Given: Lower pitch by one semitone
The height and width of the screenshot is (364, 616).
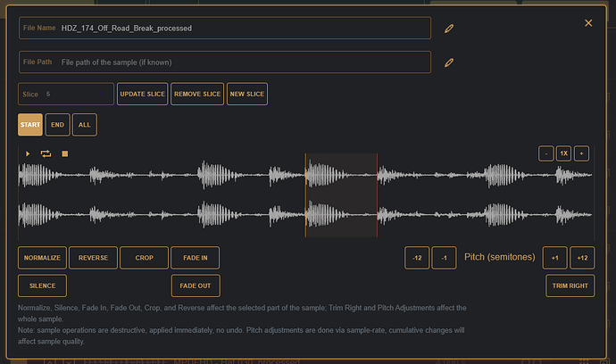Looking at the screenshot, I should click(x=445, y=258).
